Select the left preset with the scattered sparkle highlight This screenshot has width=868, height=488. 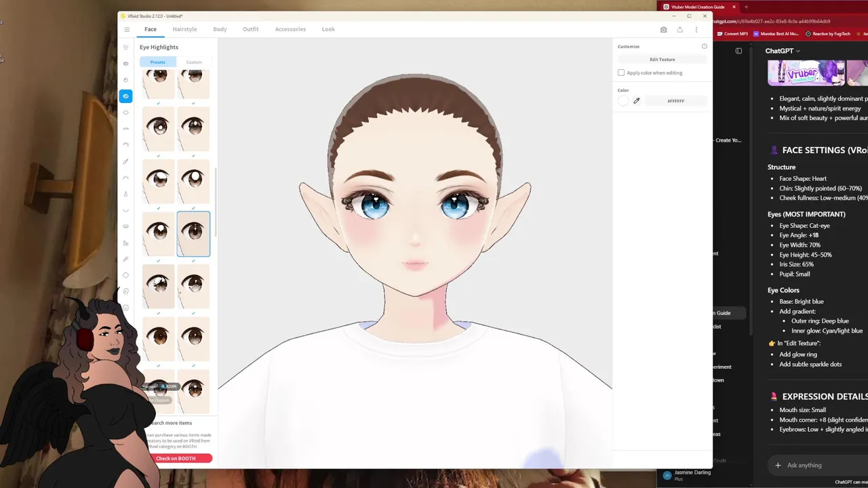click(158, 287)
